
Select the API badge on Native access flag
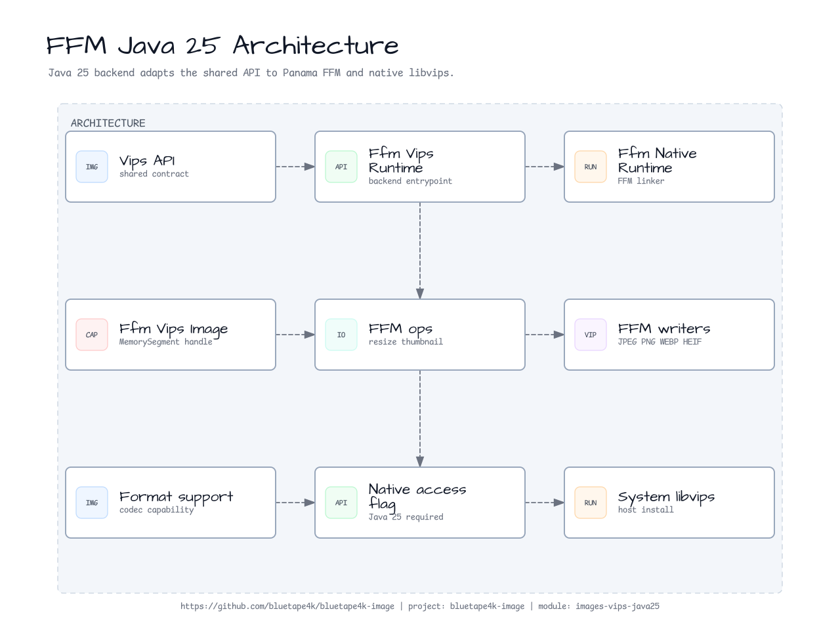tap(341, 503)
